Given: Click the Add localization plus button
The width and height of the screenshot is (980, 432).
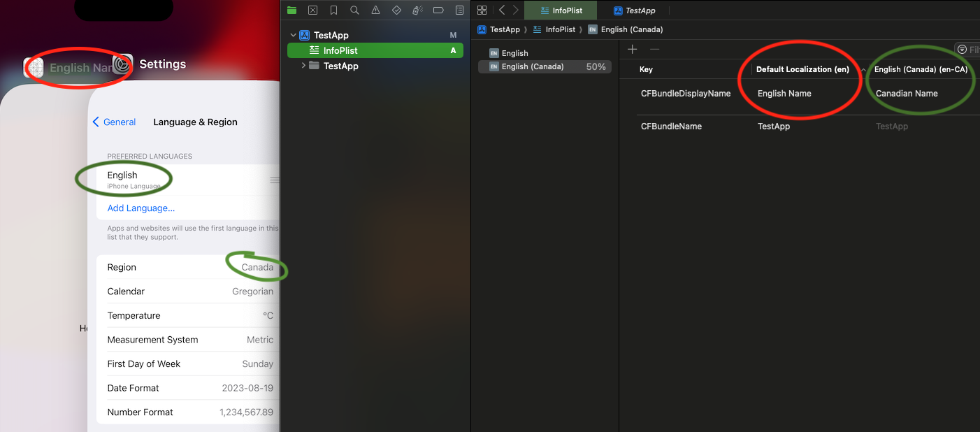Looking at the screenshot, I should pyautogui.click(x=633, y=49).
